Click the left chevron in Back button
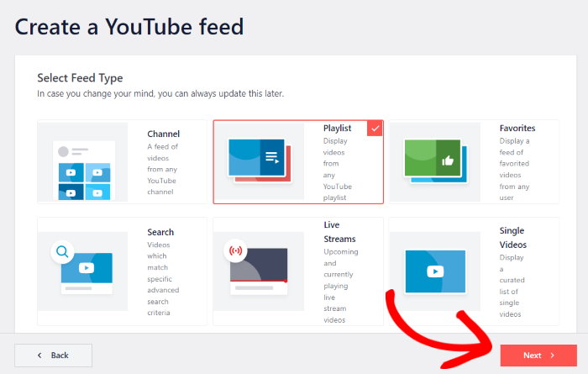Screen dimensions: 588x374 (39, 356)
